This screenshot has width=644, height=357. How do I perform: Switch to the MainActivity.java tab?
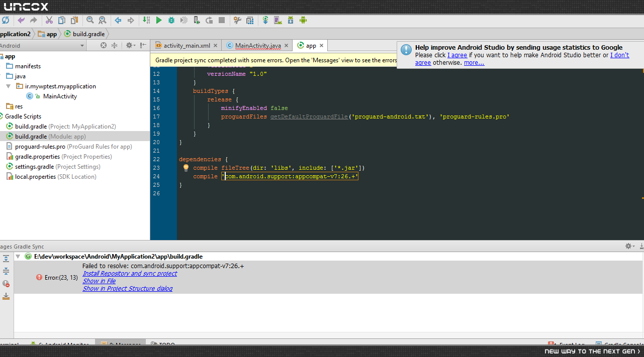pos(258,46)
